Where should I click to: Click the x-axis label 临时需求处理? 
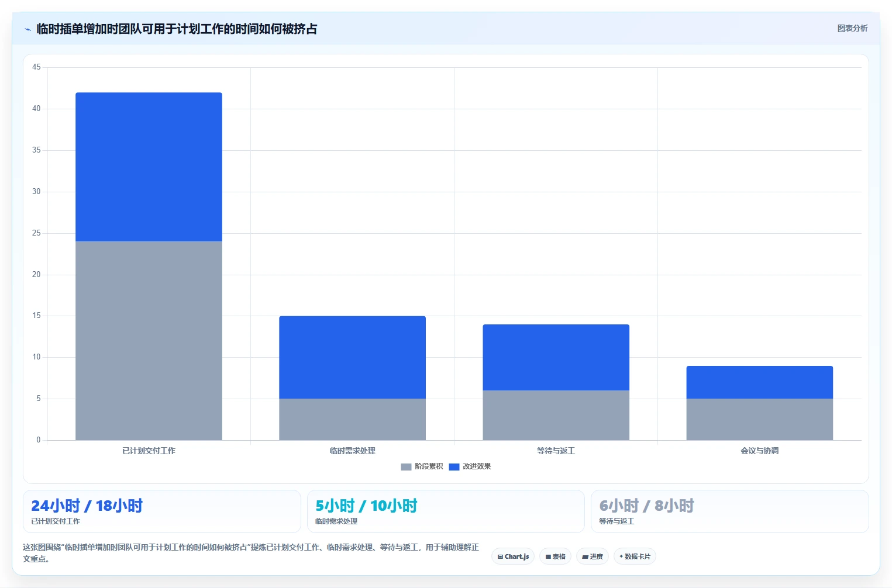point(352,451)
